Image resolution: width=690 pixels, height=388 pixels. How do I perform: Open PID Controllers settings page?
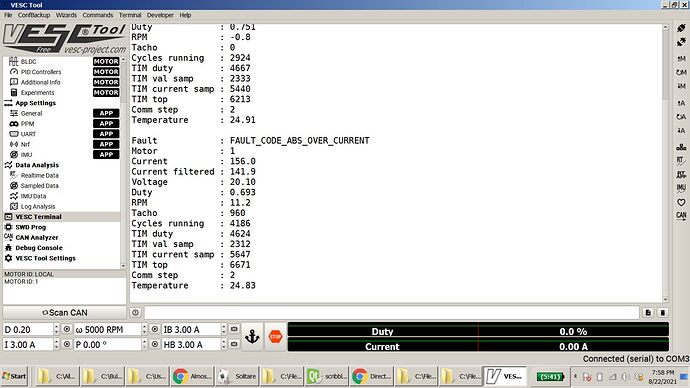pyautogui.click(x=62, y=72)
